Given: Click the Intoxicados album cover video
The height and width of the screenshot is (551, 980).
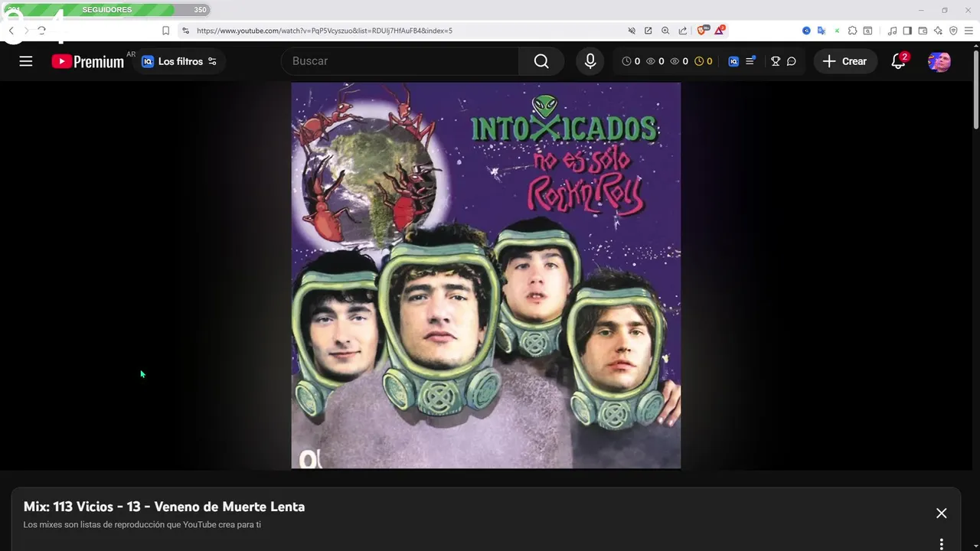Looking at the screenshot, I should click(485, 275).
